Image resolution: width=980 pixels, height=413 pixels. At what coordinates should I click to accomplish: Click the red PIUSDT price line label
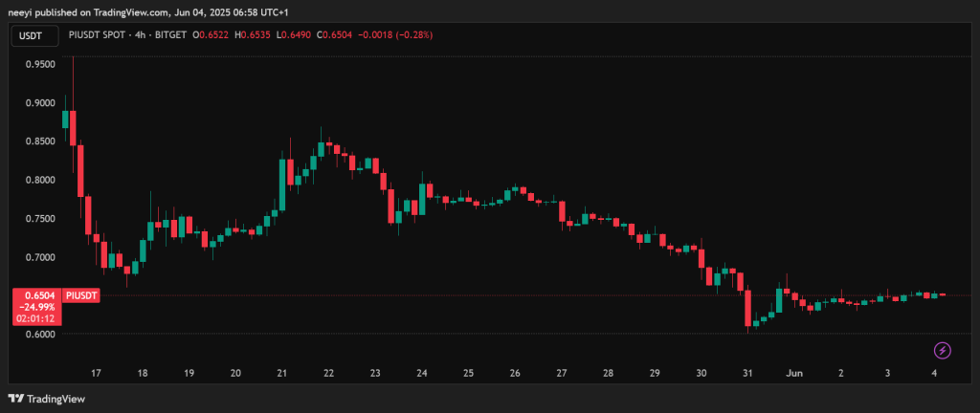pyautogui.click(x=81, y=295)
